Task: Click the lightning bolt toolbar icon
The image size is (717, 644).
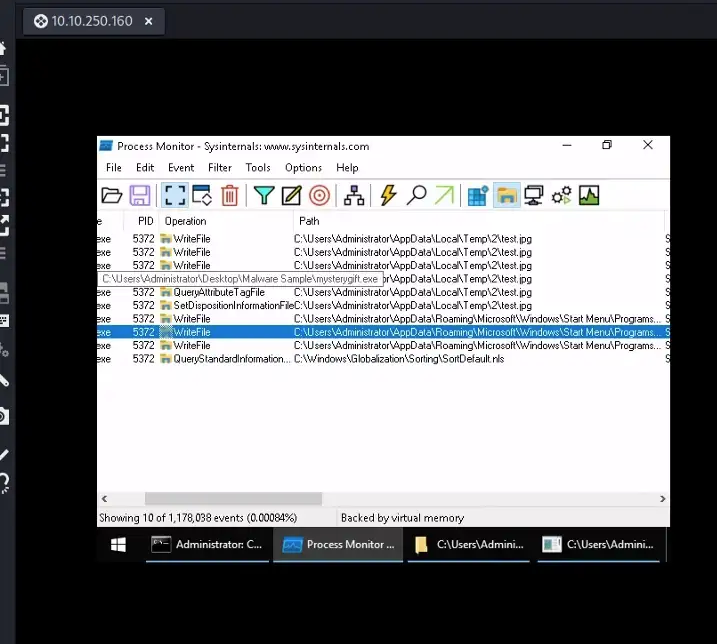Action: click(388, 195)
